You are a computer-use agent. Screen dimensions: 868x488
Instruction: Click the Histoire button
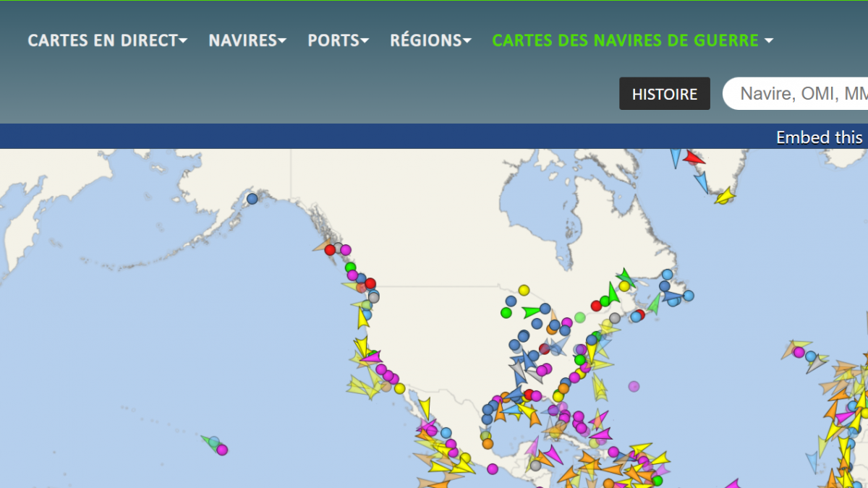pyautogui.click(x=664, y=94)
